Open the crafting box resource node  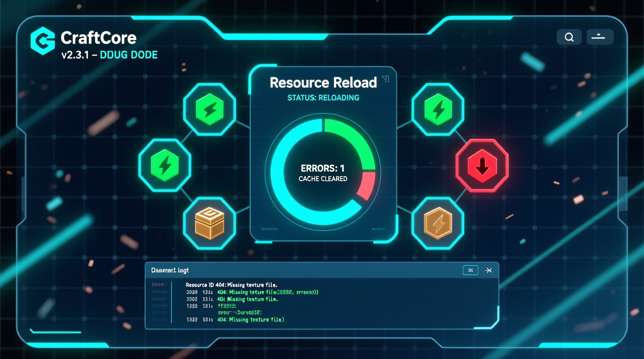point(210,223)
